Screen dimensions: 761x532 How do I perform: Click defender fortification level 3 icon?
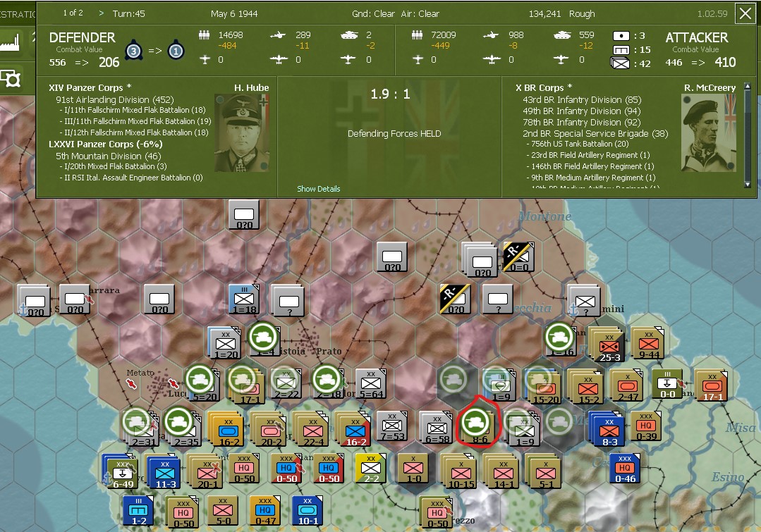pos(133,51)
